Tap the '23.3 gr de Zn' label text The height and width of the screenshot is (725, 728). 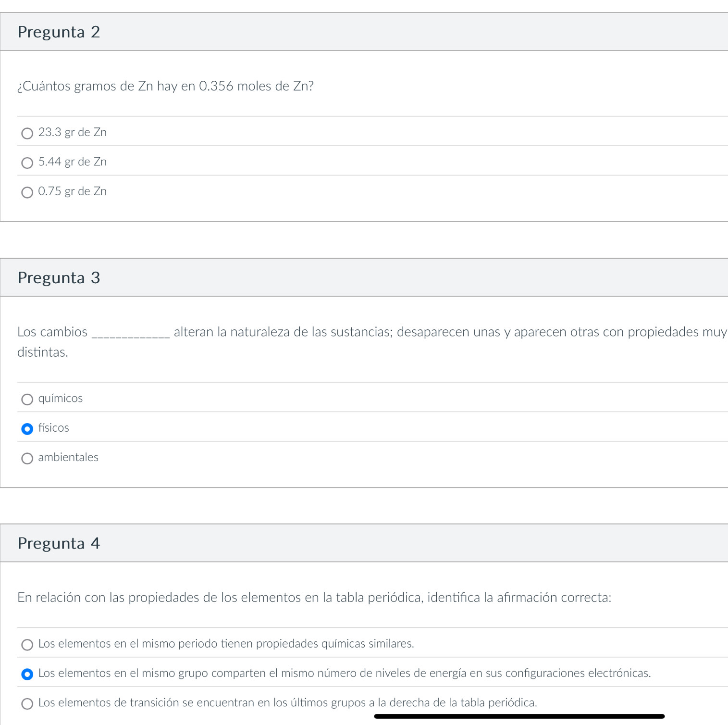click(73, 132)
